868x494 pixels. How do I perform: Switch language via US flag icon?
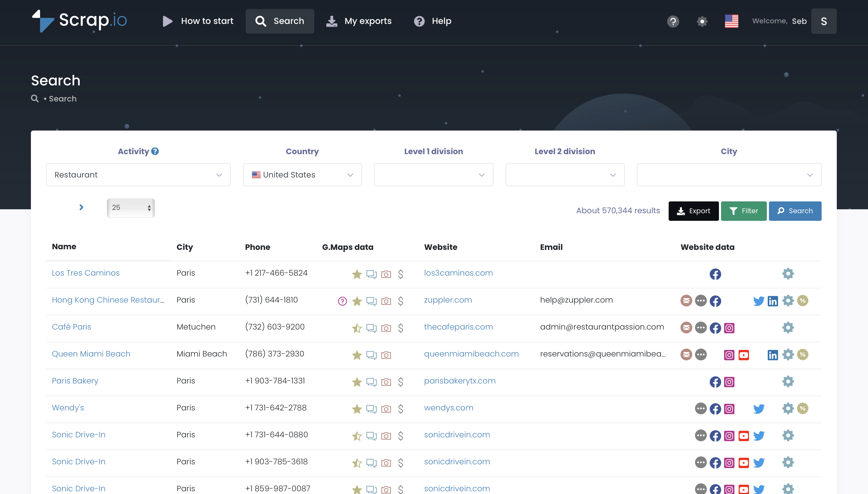pyautogui.click(x=731, y=22)
